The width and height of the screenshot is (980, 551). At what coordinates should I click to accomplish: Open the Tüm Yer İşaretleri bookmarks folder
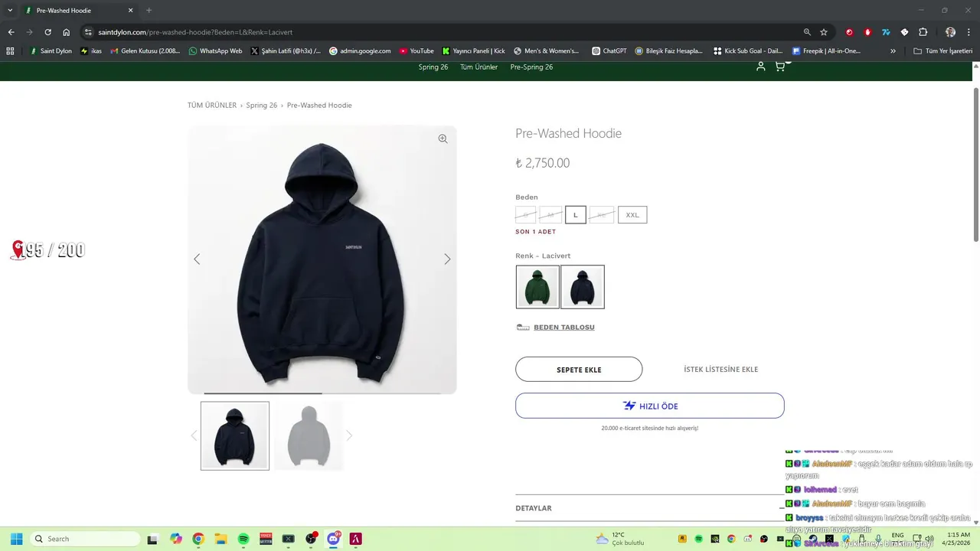(x=943, y=51)
